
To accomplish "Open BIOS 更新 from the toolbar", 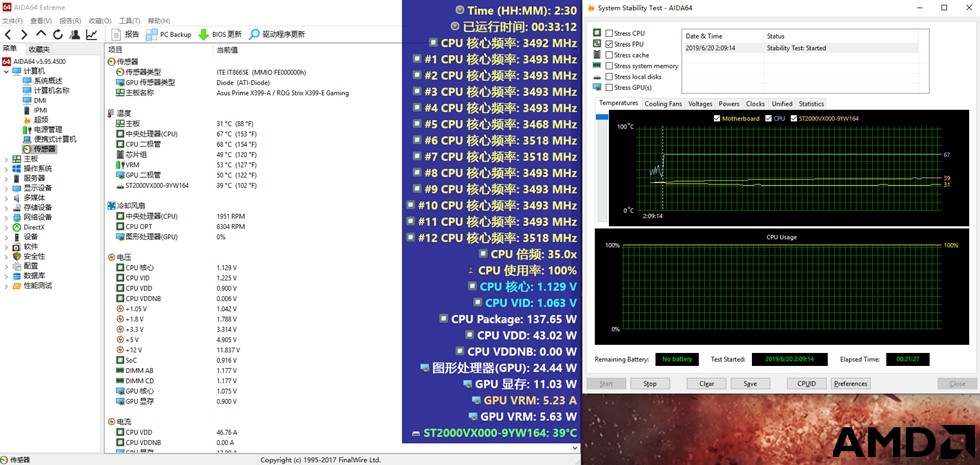I will (x=220, y=34).
